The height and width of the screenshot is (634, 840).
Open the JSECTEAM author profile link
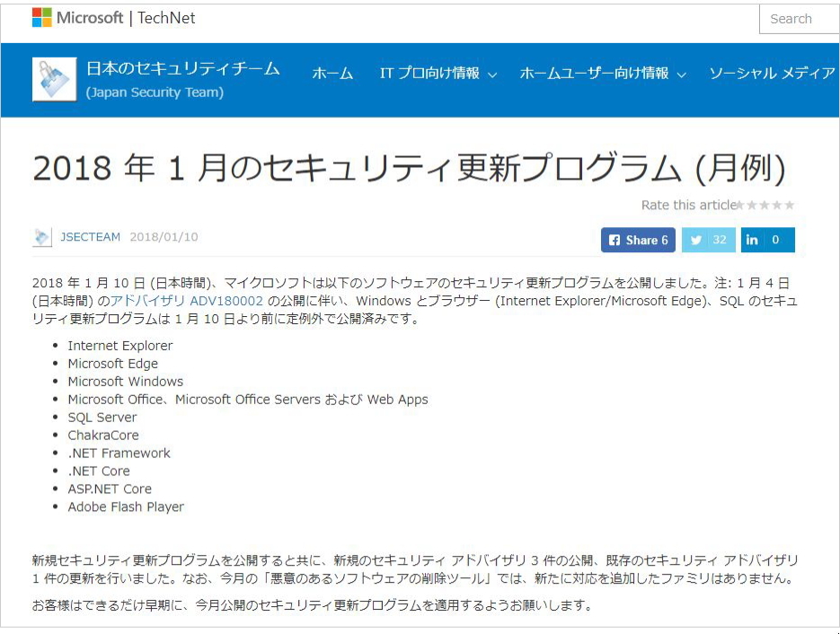coord(90,237)
